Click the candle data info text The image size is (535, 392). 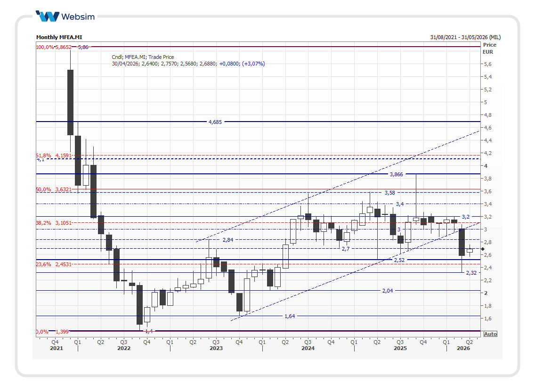click(x=188, y=64)
